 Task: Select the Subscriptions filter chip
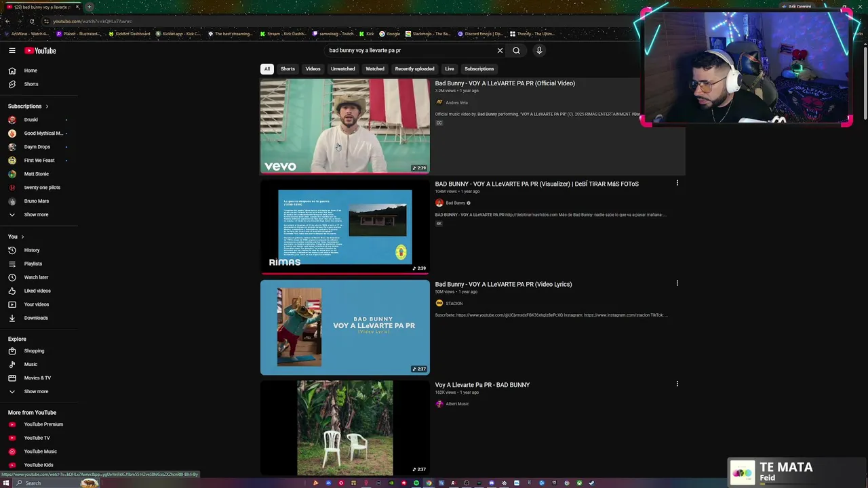[479, 68]
